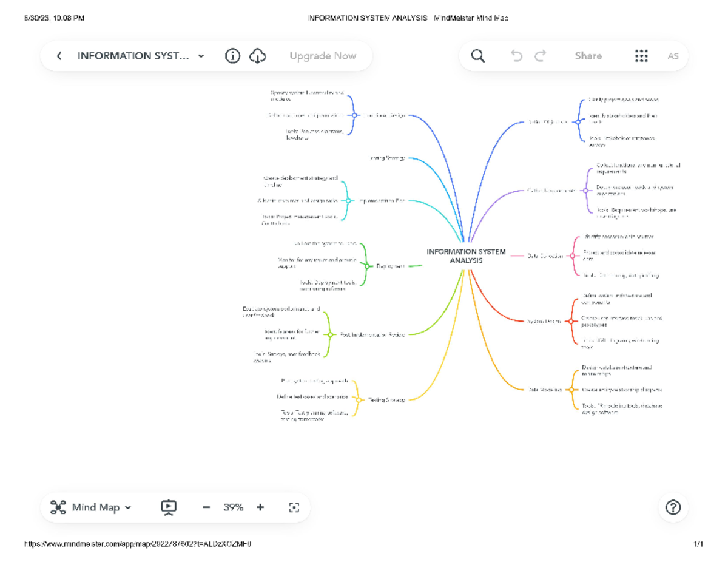Open the AS user avatar menu
The width and height of the screenshot is (728, 562).
(673, 56)
